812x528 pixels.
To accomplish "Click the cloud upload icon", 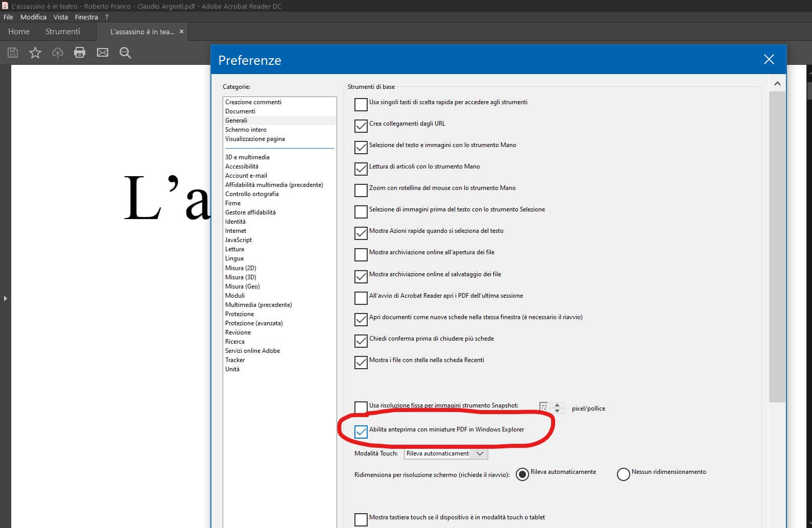I will (x=58, y=53).
